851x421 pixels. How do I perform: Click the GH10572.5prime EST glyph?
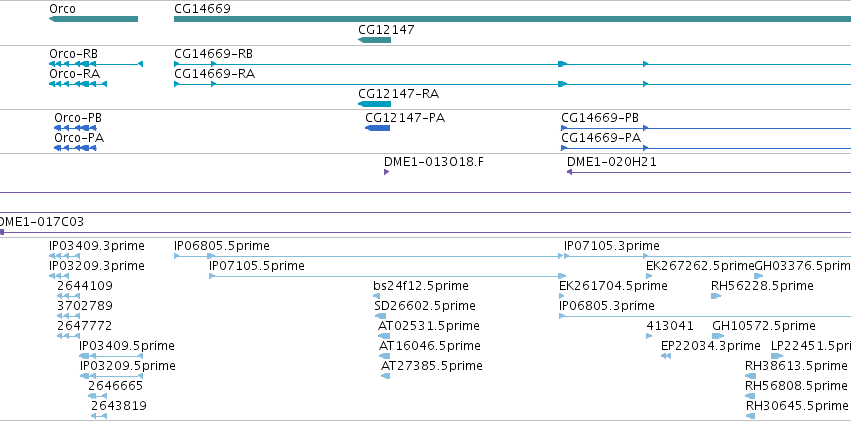pyautogui.click(x=718, y=336)
